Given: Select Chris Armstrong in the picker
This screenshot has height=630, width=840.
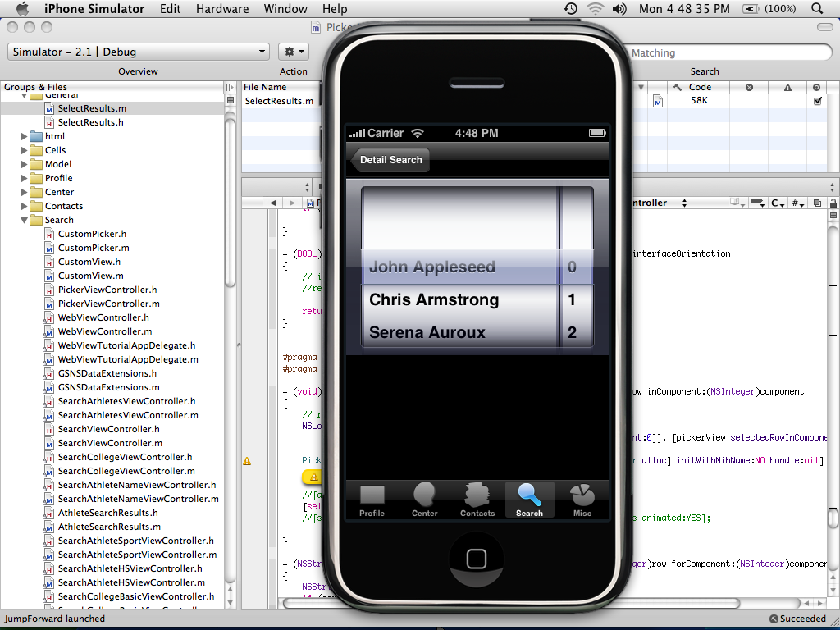Looking at the screenshot, I should click(x=434, y=299).
